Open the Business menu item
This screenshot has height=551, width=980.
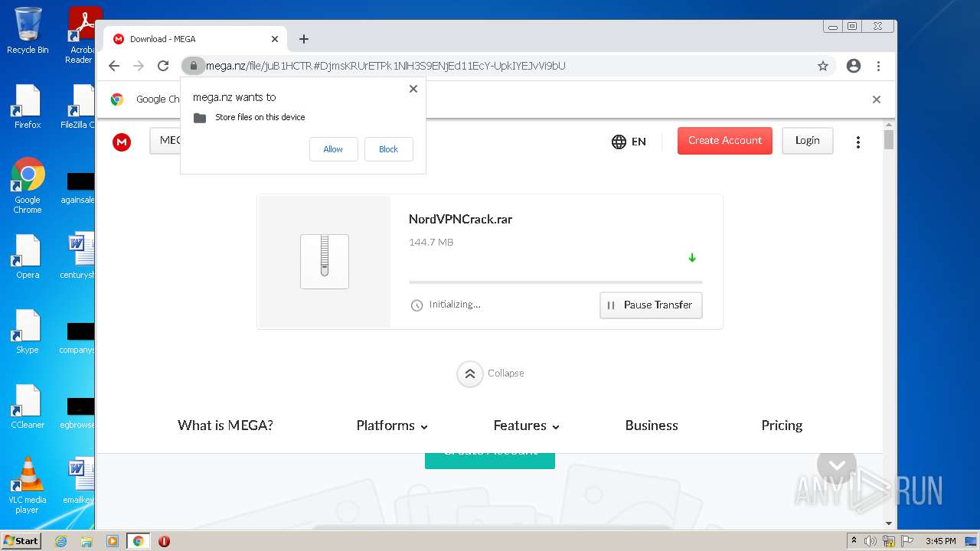point(652,425)
